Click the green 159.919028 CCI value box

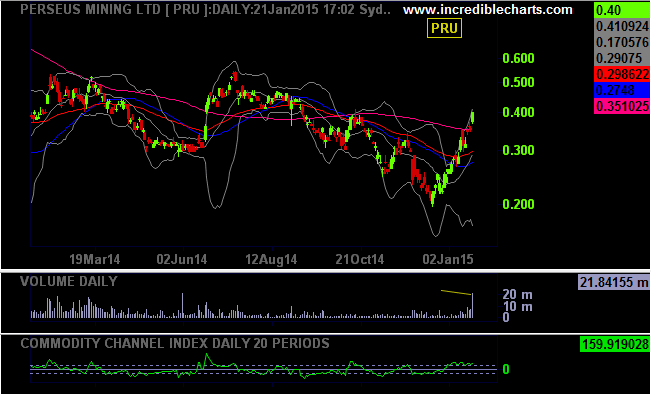click(614, 343)
